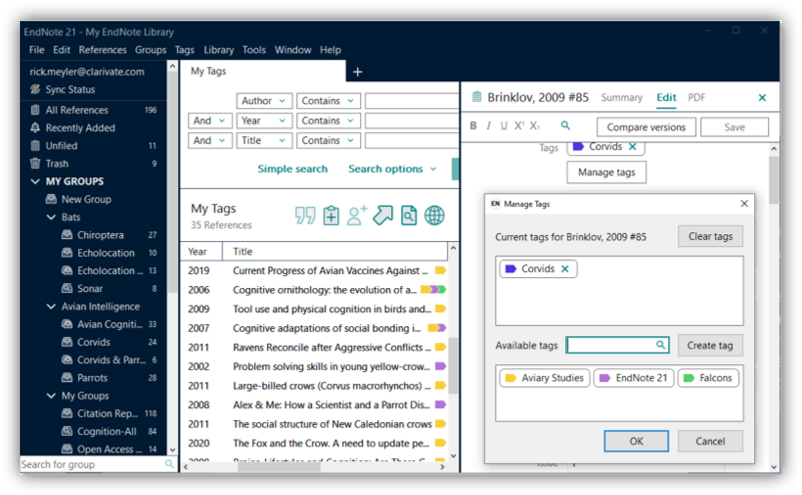The height and width of the screenshot is (495, 802).
Task: Select the Corvids group in sidebar
Action: coord(94,342)
